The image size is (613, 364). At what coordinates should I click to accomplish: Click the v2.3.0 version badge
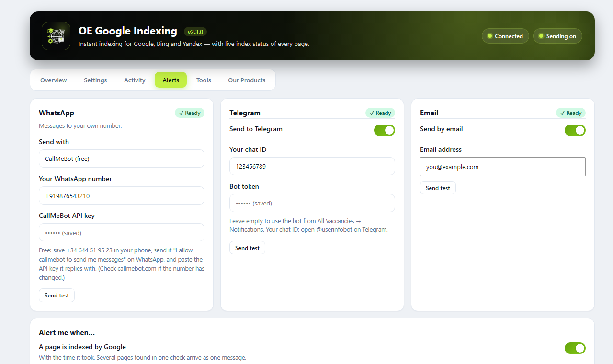pyautogui.click(x=195, y=32)
